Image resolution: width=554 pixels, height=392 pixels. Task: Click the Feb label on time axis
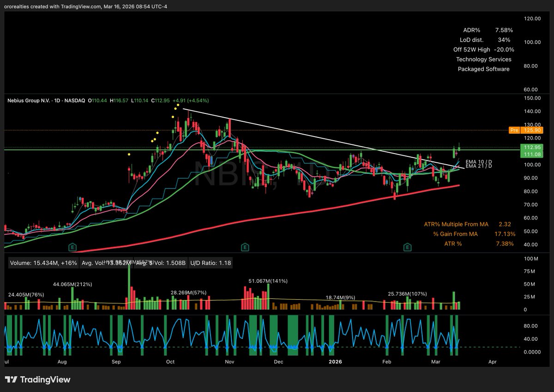click(388, 362)
